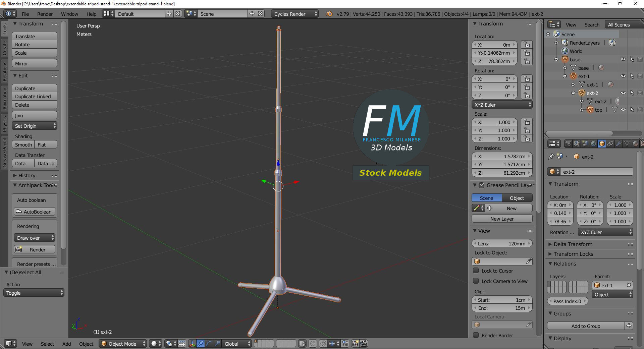Open the Render properties tab (camera icon)
The image size is (644, 349).
pyautogui.click(x=568, y=144)
